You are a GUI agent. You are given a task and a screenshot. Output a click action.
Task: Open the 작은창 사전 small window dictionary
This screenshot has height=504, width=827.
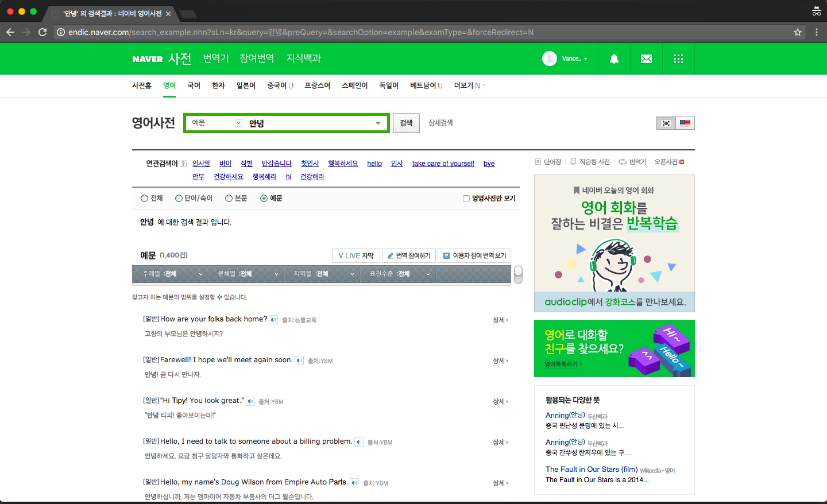tap(590, 162)
